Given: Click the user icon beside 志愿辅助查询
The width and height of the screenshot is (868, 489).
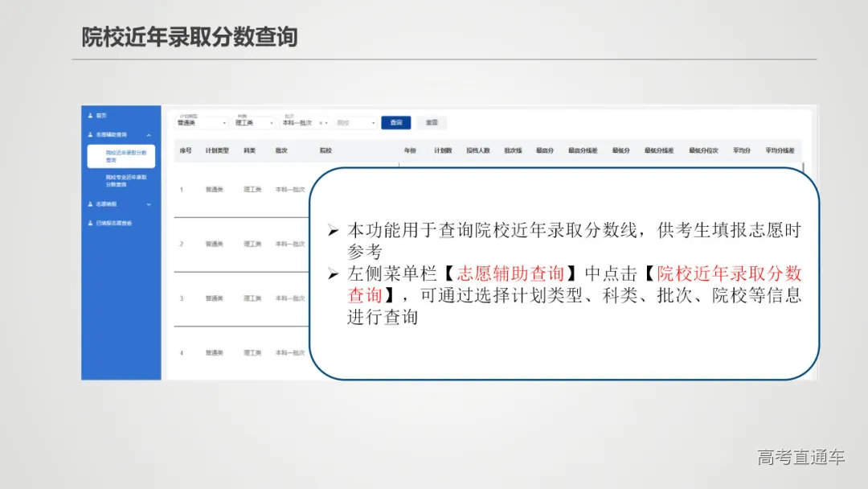Looking at the screenshot, I should (x=89, y=134).
